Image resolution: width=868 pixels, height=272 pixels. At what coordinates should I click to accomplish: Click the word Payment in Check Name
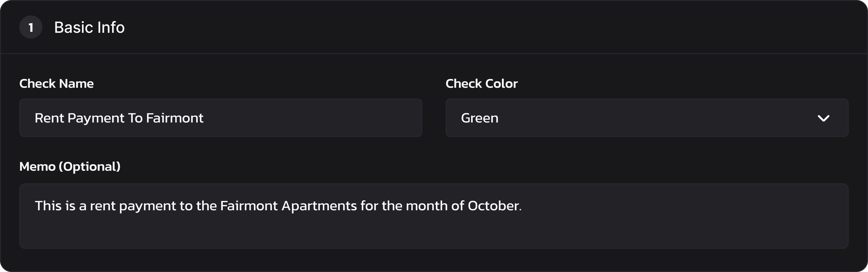pyautogui.click(x=96, y=118)
